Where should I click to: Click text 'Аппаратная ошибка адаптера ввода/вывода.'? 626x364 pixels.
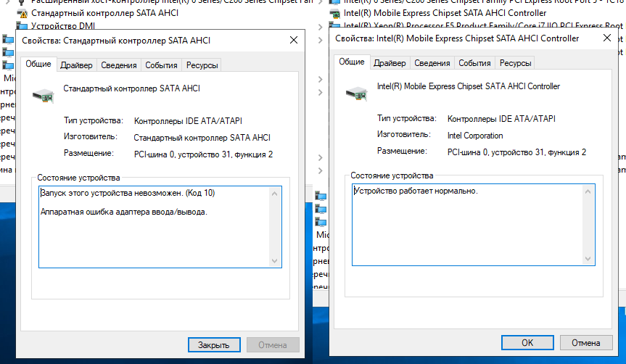[x=124, y=212]
